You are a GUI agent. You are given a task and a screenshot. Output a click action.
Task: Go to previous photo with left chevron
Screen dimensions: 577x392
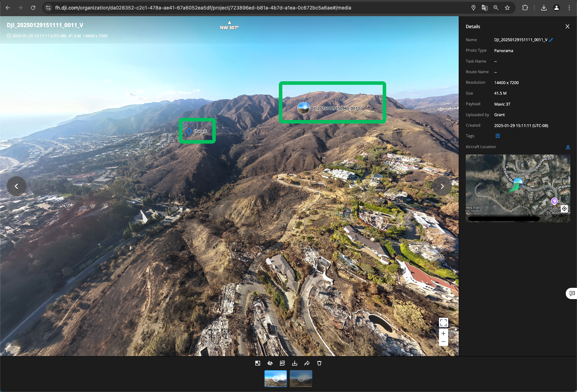point(17,186)
